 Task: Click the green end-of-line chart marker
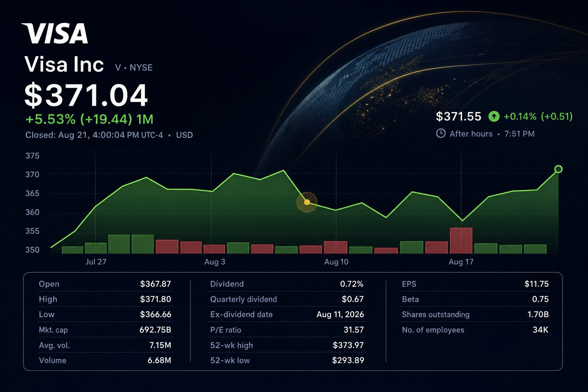(558, 169)
